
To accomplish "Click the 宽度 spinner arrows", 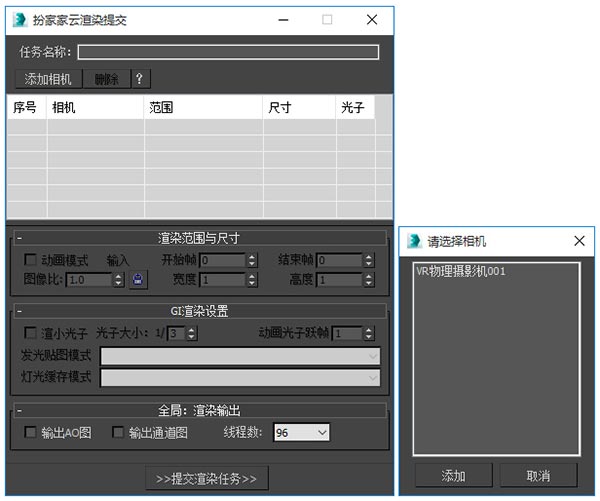I will coord(251,280).
